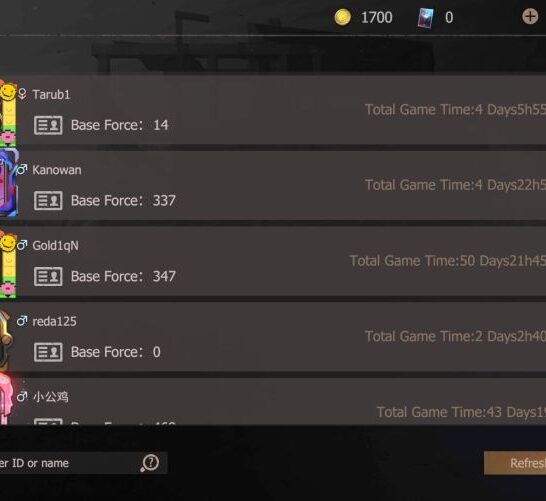546x501 pixels.
Task: Click the male gender icon beside reda125
Action: [22, 321]
